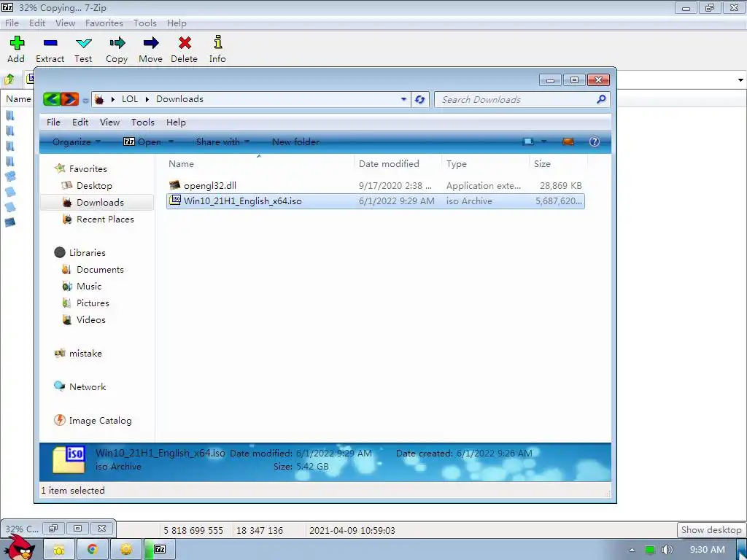This screenshot has height=560, width=747.
Task: Select Recent Places in sidebar
Action: point(105,219)
